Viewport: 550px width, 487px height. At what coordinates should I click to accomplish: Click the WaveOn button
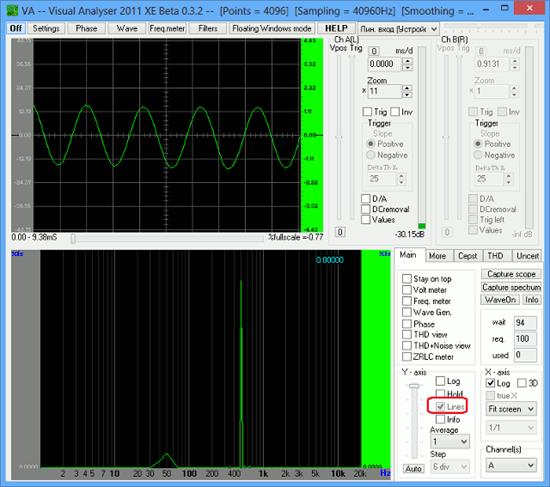click(x=500, y=300)
